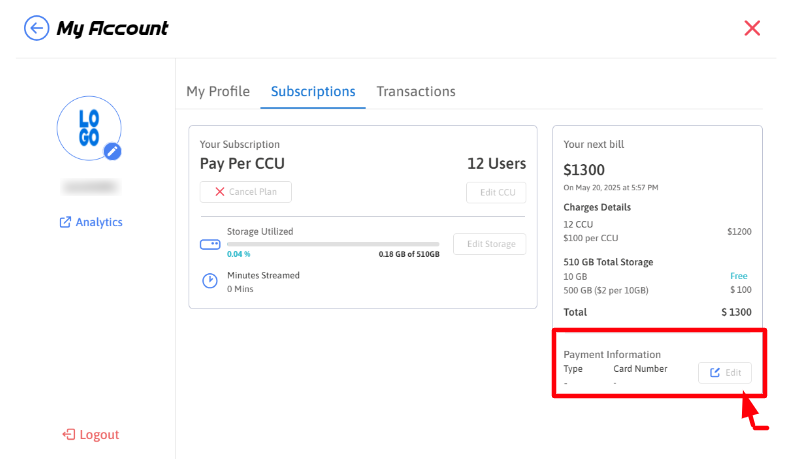Open the Transactions tab
The width and height of the screenshot is (788, 459).
coord(416,91)
